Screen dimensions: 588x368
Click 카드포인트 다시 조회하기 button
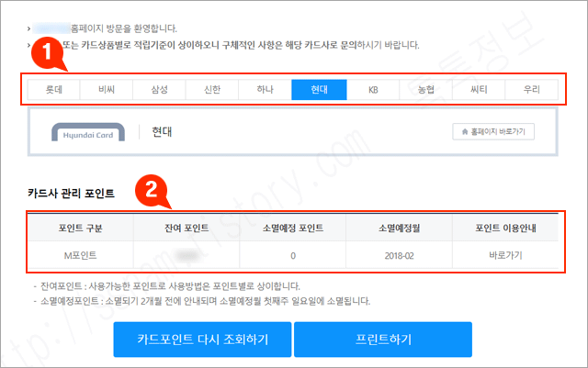coord(202,340)
